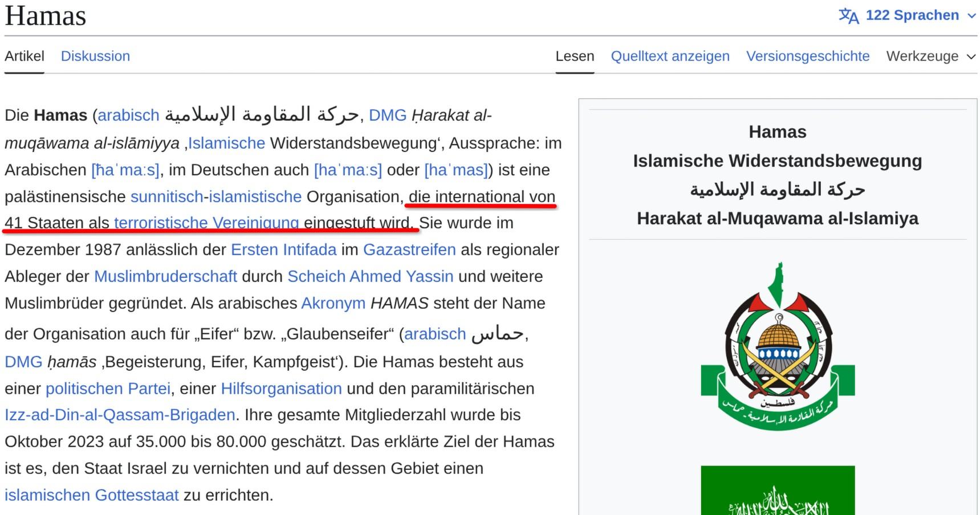Open Izz-ad-Din-al-Qassam-Brigaden link
The width and height of the screenshot is (980, 515).
[x=120, y=415]
